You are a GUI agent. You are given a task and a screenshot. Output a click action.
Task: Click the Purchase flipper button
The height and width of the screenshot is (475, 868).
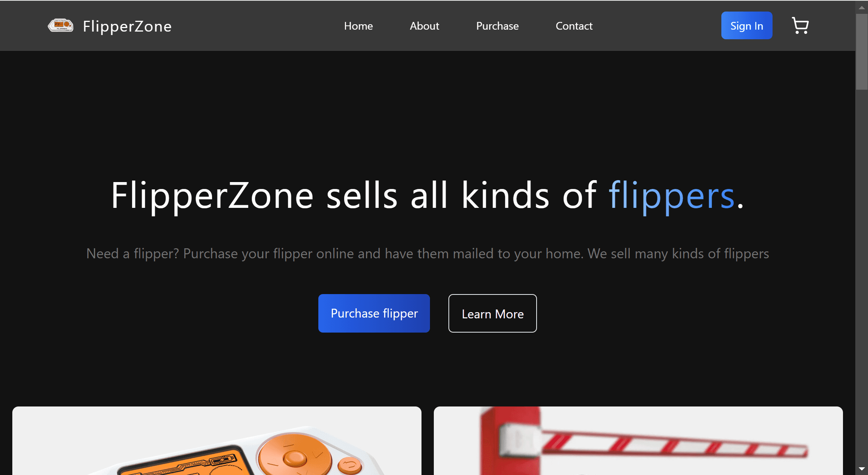(374, 313)
